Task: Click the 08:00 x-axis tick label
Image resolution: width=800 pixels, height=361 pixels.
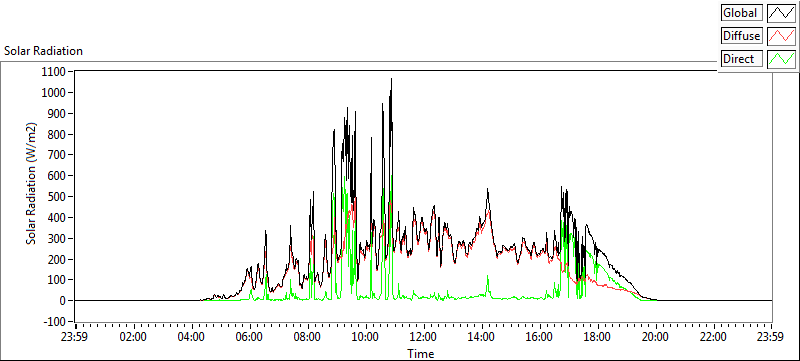Action: (x=308, y=337)
